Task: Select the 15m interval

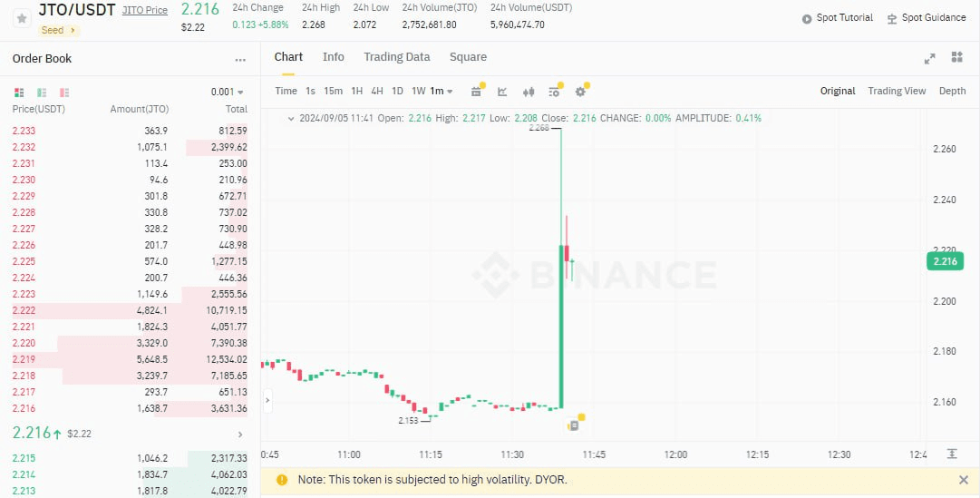Action: (333, 92)
